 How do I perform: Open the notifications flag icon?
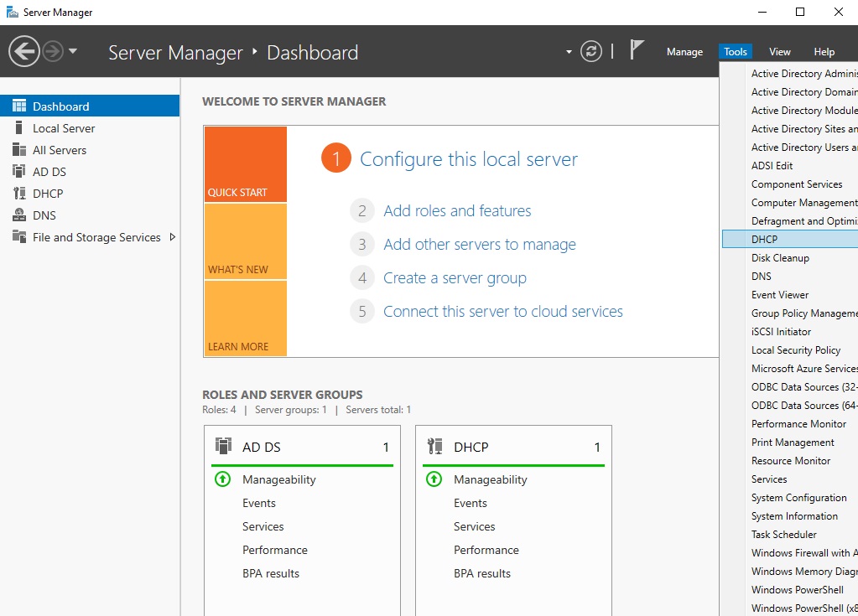coord(637,49)
